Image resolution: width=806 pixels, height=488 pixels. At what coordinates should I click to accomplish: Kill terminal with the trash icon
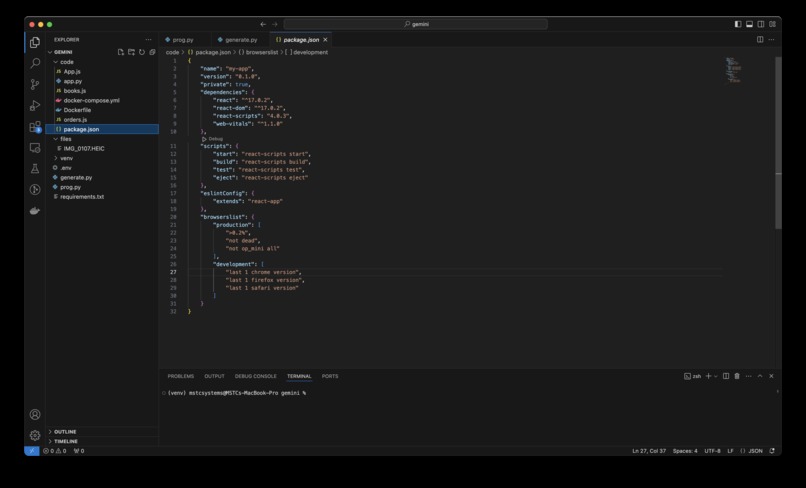click(737, 376)
